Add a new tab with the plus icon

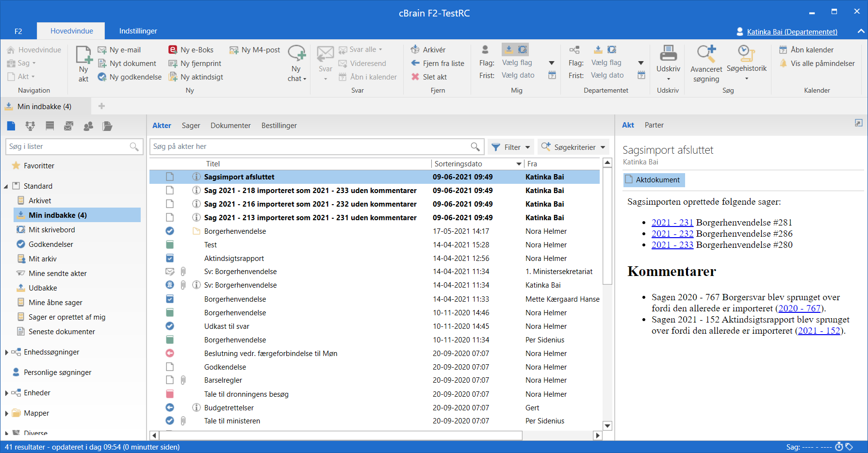(101, 106)
